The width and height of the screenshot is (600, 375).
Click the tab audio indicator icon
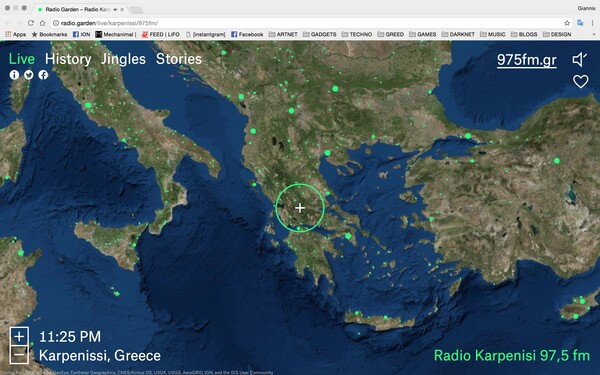coord(115,9)
